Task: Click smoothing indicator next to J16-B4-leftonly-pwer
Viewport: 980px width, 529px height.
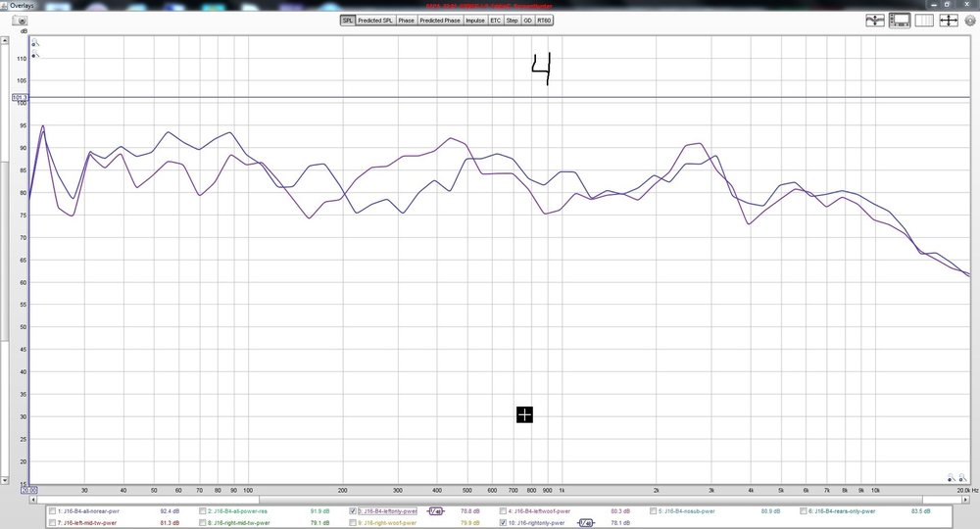Action: 436,511
